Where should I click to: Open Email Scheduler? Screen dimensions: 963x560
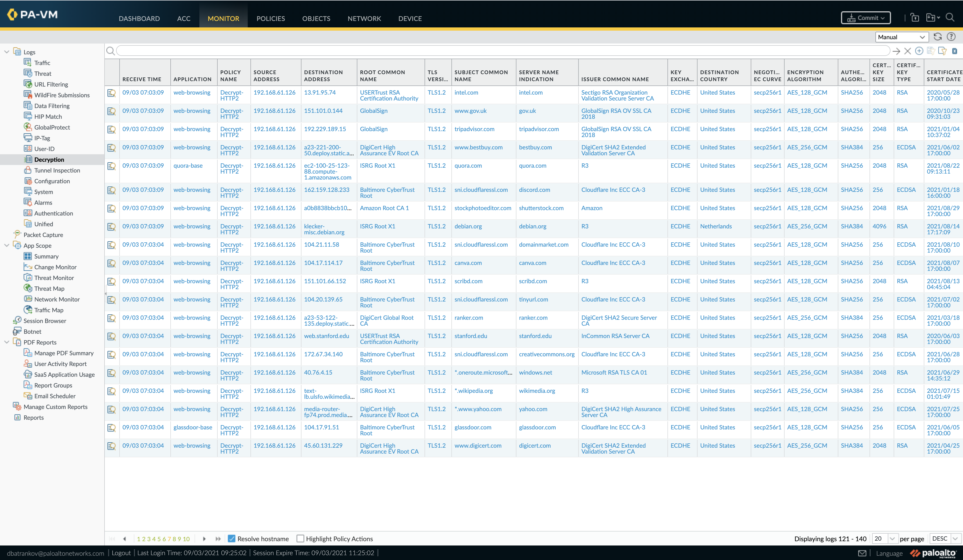(55, 396)
